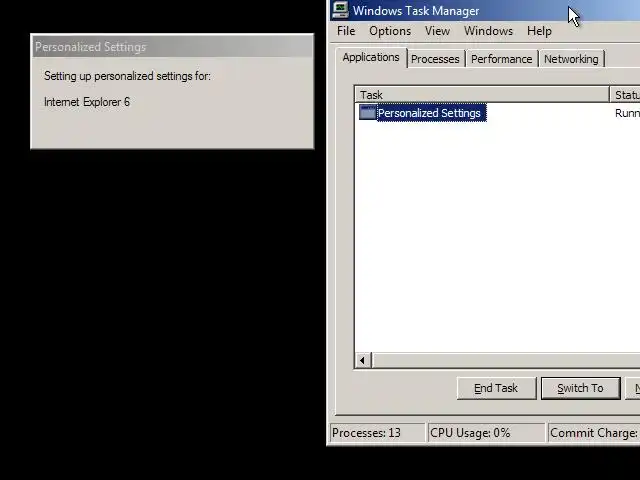Open the Help menu
This screenshot has height=480, width=640.
coord(539,31)
